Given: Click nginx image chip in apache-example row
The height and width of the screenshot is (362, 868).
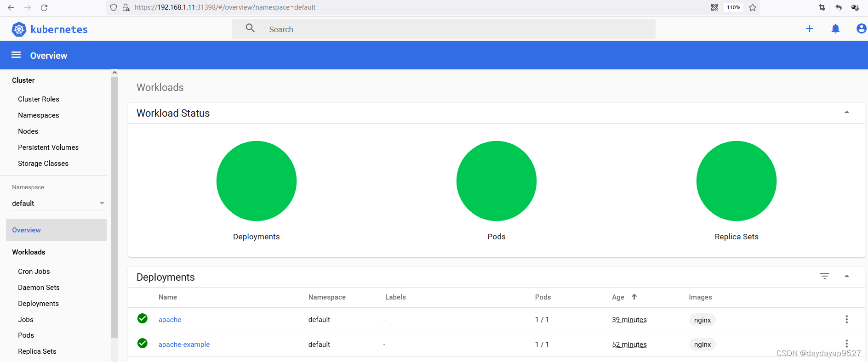Looking at the screenshot, I should [702, 344].
